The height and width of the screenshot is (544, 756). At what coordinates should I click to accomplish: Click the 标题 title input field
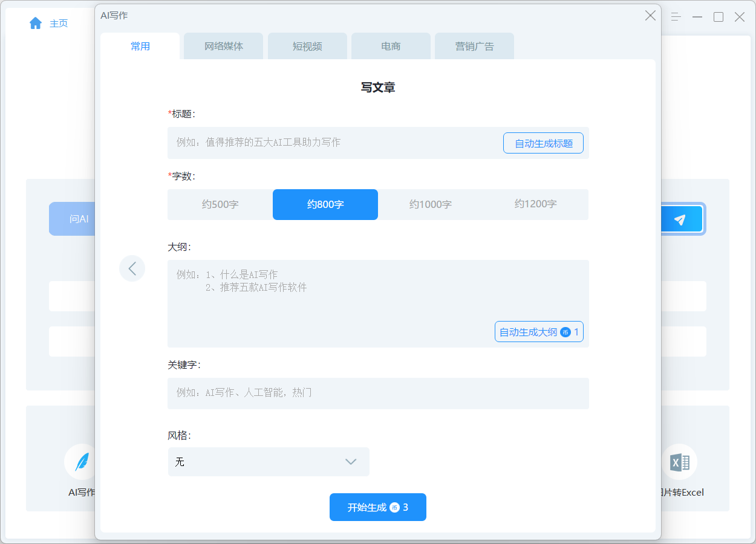(333, 143)
